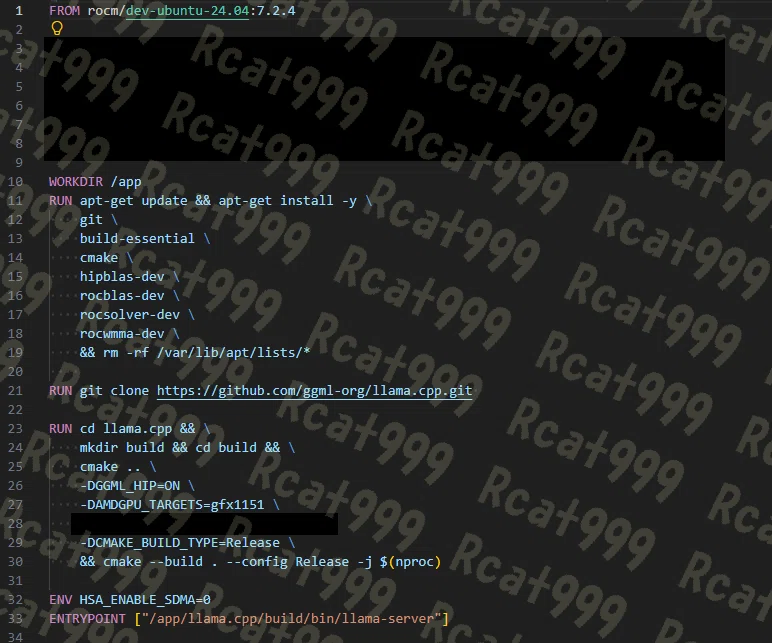Click 'cmake ..' text on line 25

(110, 467)
